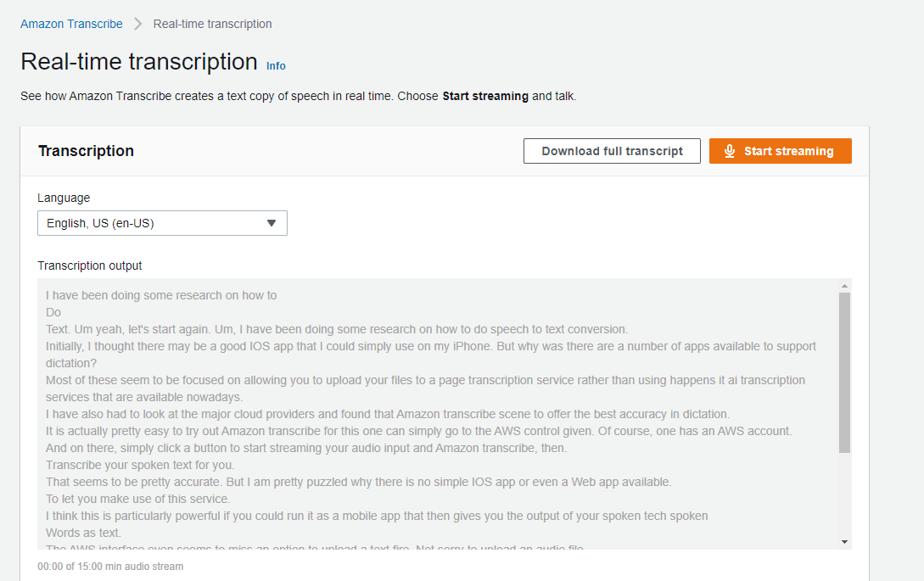
Task: Open the Info link beside the page title
Action: [276, 66]
